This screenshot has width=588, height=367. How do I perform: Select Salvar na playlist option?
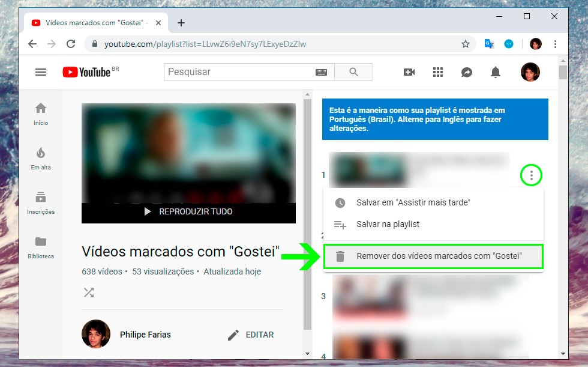(x=388, y=225)
